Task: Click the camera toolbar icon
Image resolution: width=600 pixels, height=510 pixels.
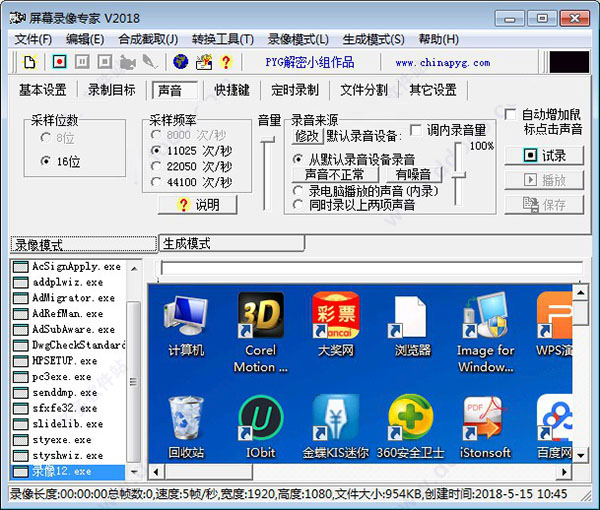Action: tap(127, 62)
